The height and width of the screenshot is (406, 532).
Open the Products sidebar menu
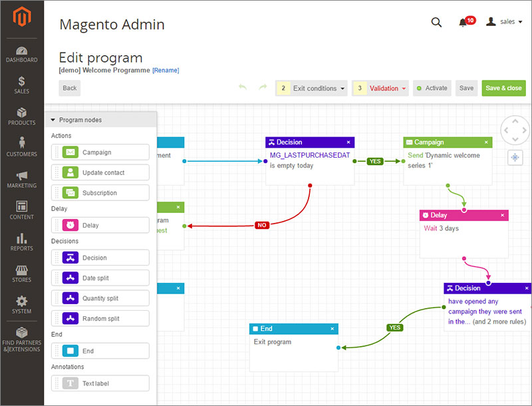pyautogui.click(x=22, y=116)
